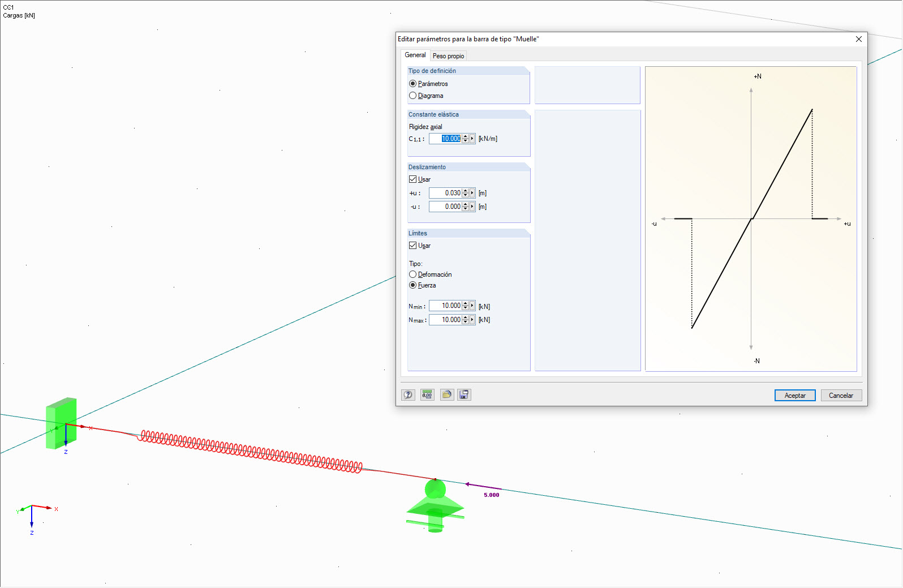Open the arrow menu beside the -u field
The height and width of the screenshot is (588, 903).
472,207
